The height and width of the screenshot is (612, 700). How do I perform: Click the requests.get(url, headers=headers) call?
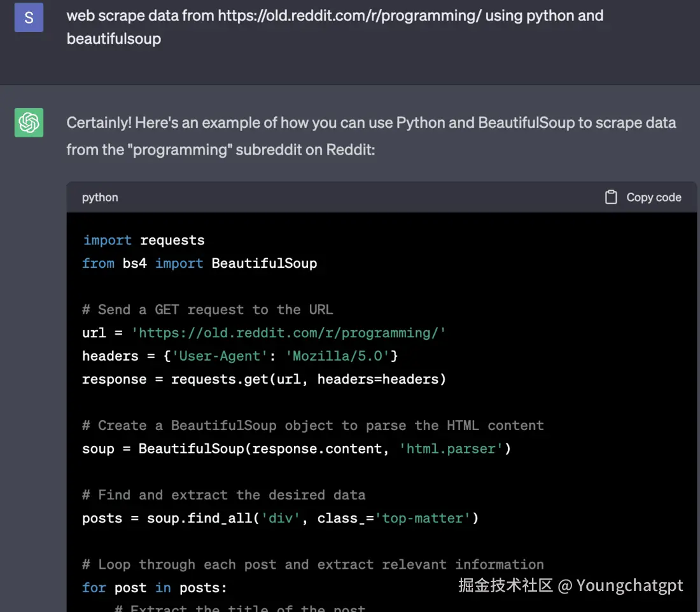point(309,379)
